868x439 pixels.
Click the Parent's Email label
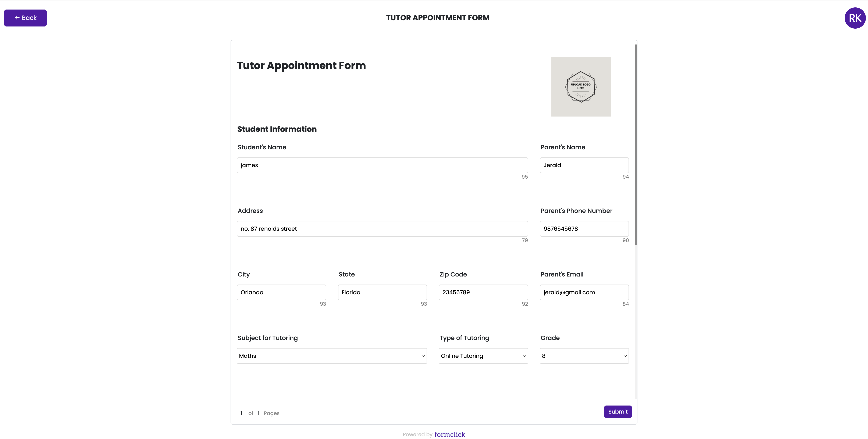tap(562, 274)
